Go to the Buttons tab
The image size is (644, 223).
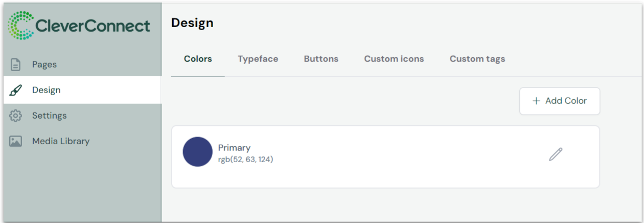[x=321, y=59]
